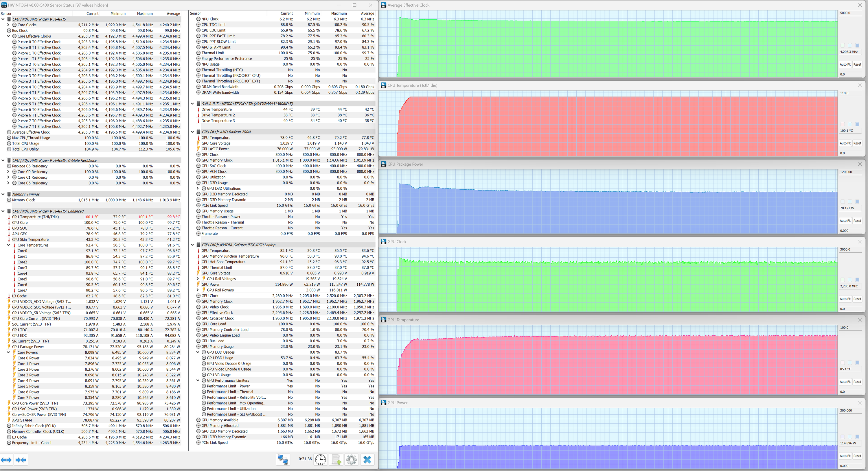
Task: Click Auto Fit in CPU Temperature graph
Action: 845,143
